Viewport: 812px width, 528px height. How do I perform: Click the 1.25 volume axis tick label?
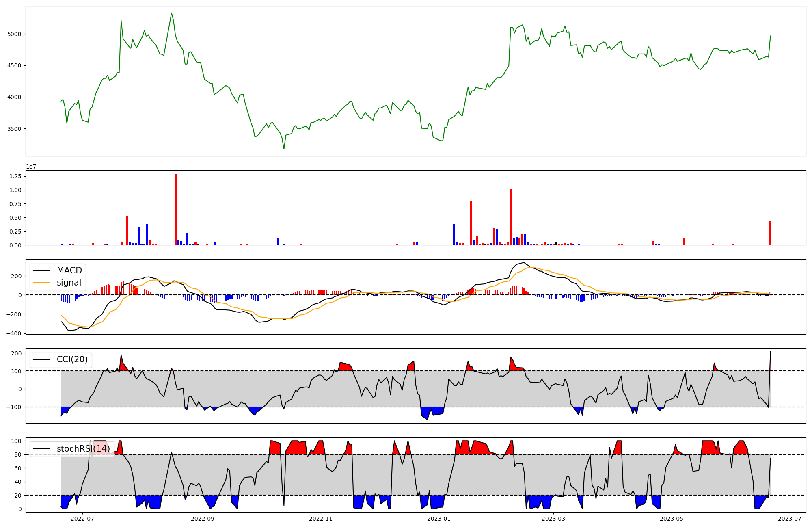pyautogui.click(x=15, y=176)
